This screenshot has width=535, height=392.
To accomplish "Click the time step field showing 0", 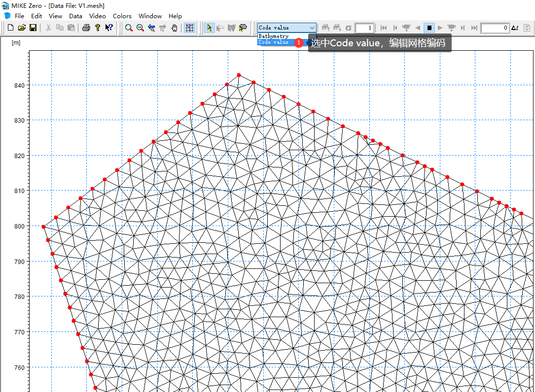I will pyautogui.click(x=495, y=28).
